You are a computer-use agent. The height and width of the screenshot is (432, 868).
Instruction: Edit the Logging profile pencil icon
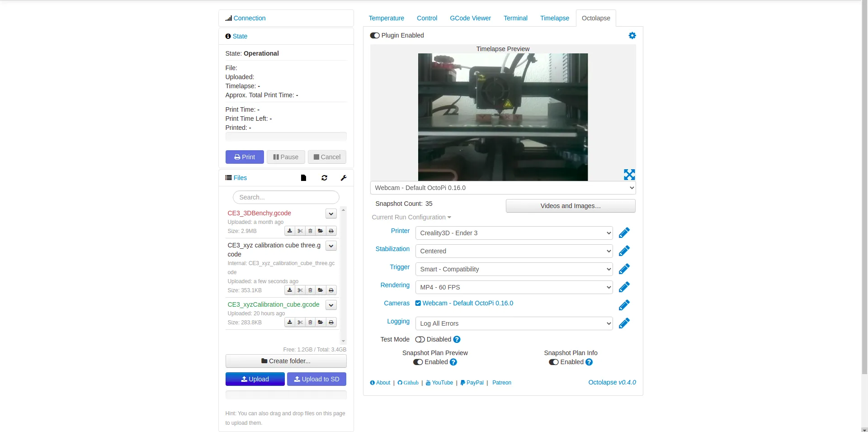click(x=624, y=323)
